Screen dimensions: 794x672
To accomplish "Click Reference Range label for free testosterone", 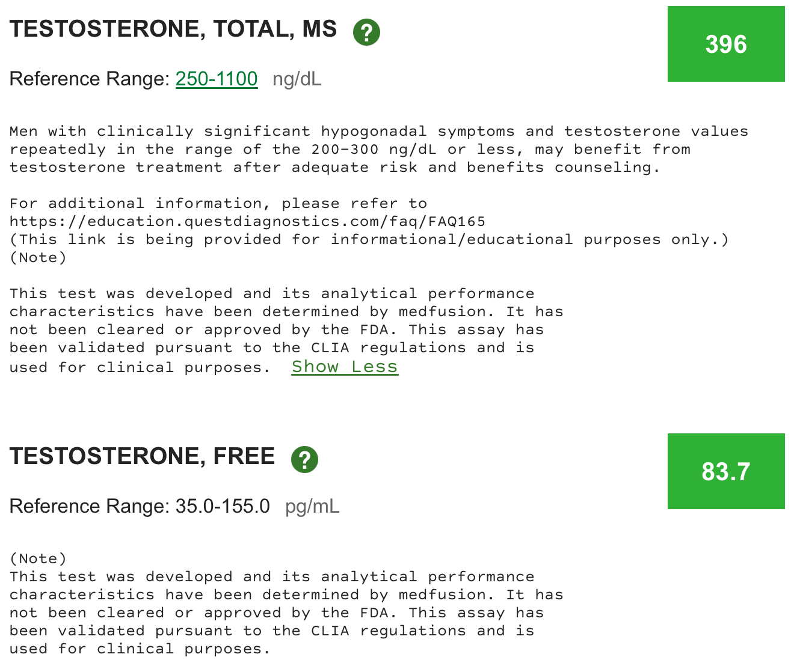I will (90, 506).
